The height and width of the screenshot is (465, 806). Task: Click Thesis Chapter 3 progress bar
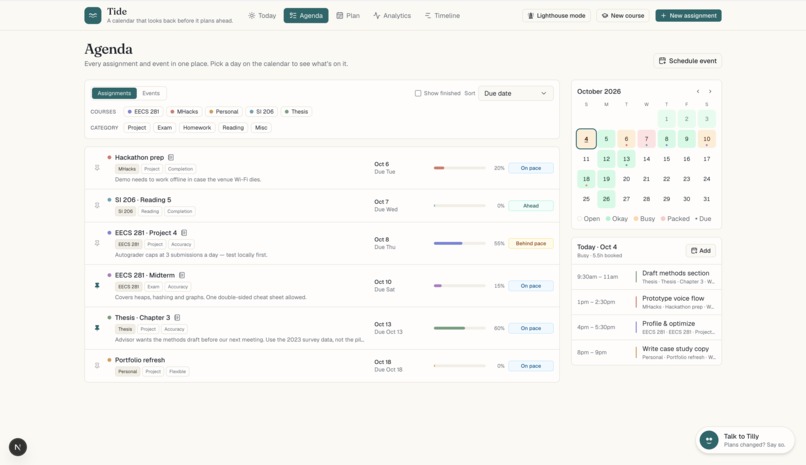pos(460,328)
